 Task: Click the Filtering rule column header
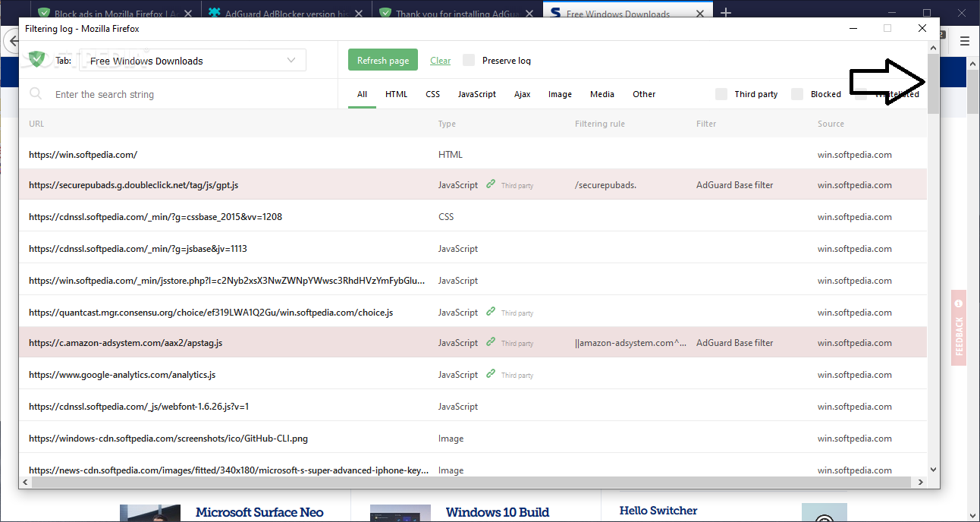coord(600,124)
